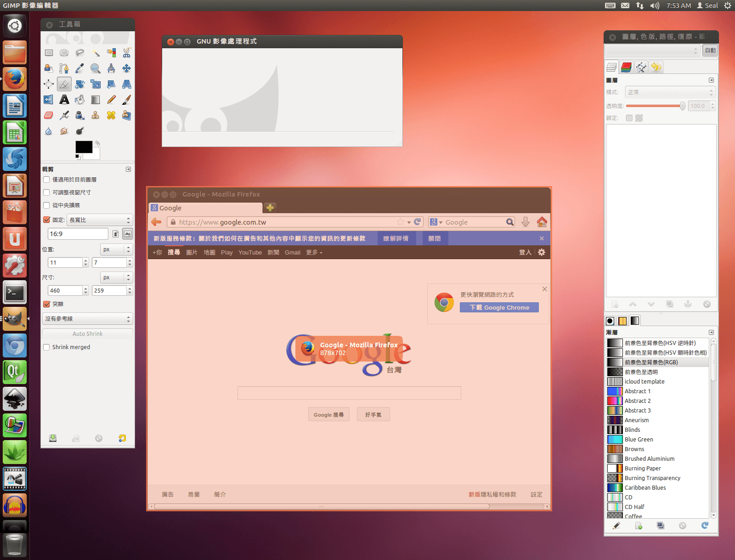
Task: Enable 僅適用於目前圖層 checkbox
Action: (46, 180)
